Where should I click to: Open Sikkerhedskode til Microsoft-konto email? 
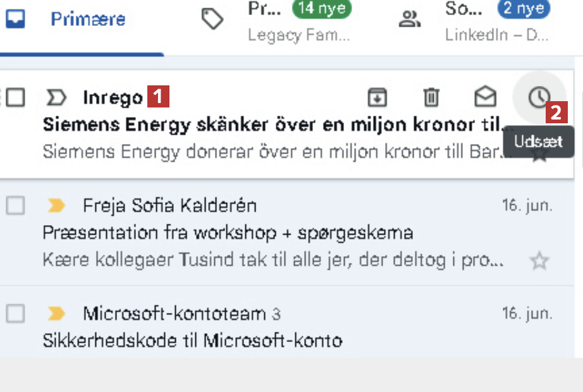192,341
